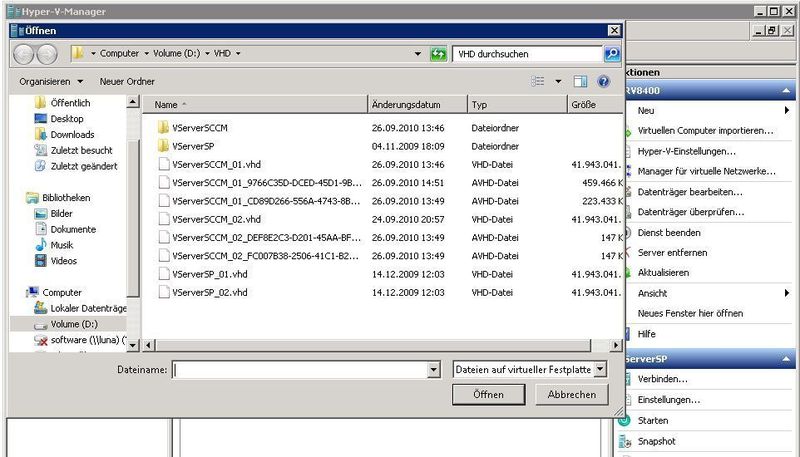Image resolution: width=800 pixels, height=457 pixels.
Task: Select Hyper-V-Einstellungen… in actions pane
Action: click(x=686, y=151)
